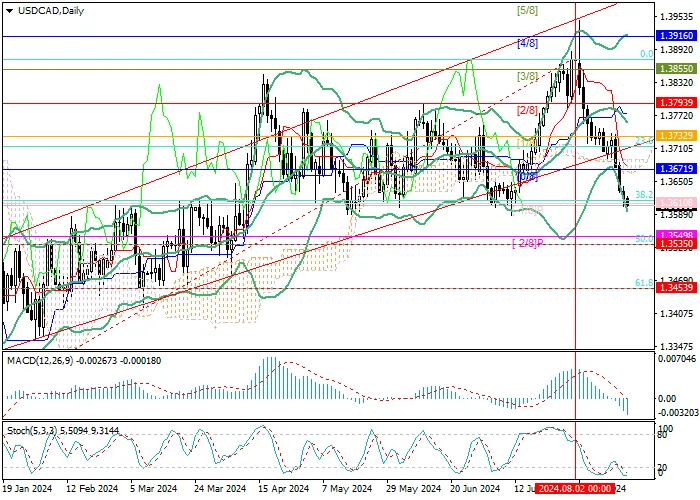The width and height of the screenshot is (700, 500).
Task: Select the 12 Feb 2024 date label
Action: (x=92, y=488)
